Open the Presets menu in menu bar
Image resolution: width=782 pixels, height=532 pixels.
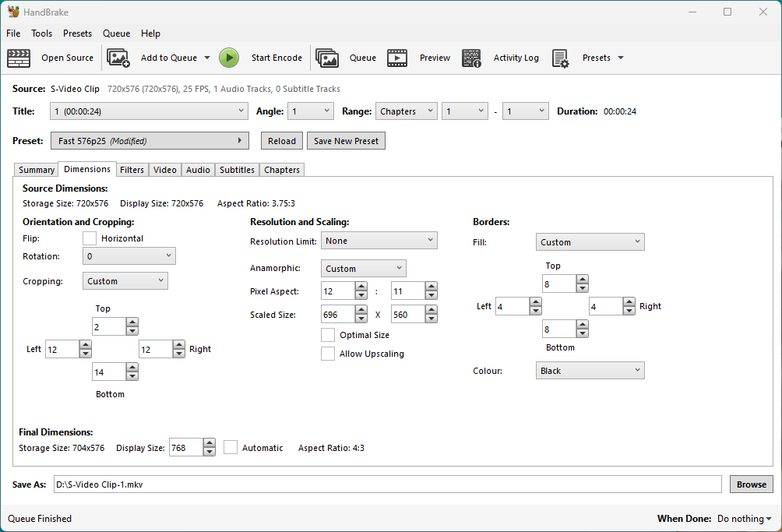tap(77, 33)
